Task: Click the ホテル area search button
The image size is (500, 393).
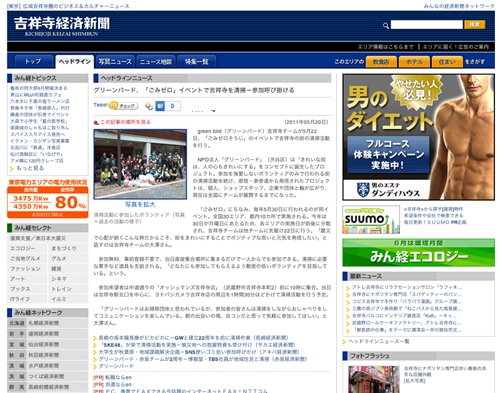Action: [x=414, y=62]
